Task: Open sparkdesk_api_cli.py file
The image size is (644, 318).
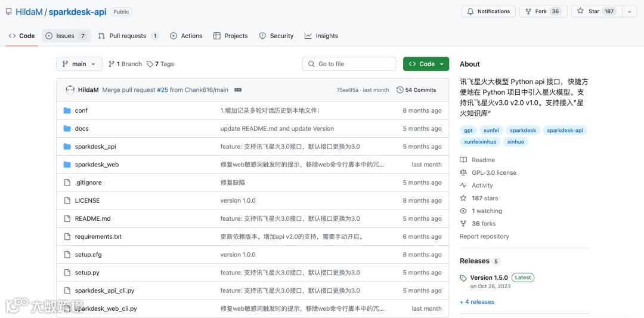Action: pos(104,291)
